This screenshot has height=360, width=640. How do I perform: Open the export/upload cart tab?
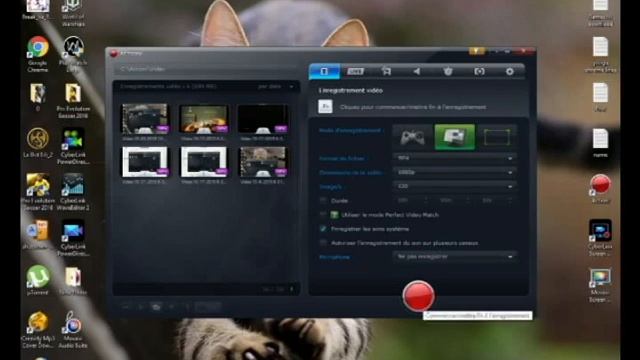click(x=386, y=71)
